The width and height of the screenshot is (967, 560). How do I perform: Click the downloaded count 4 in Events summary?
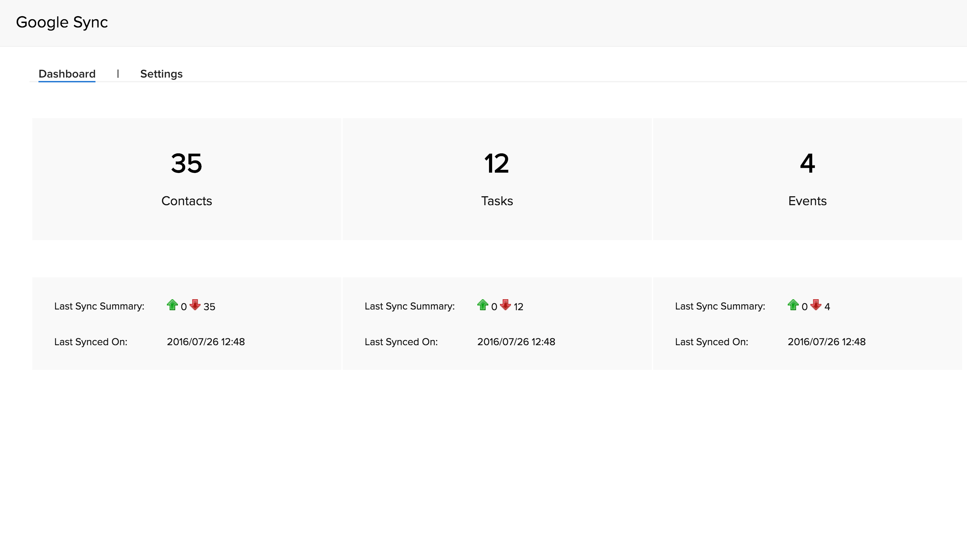click(x=827, y=307)
